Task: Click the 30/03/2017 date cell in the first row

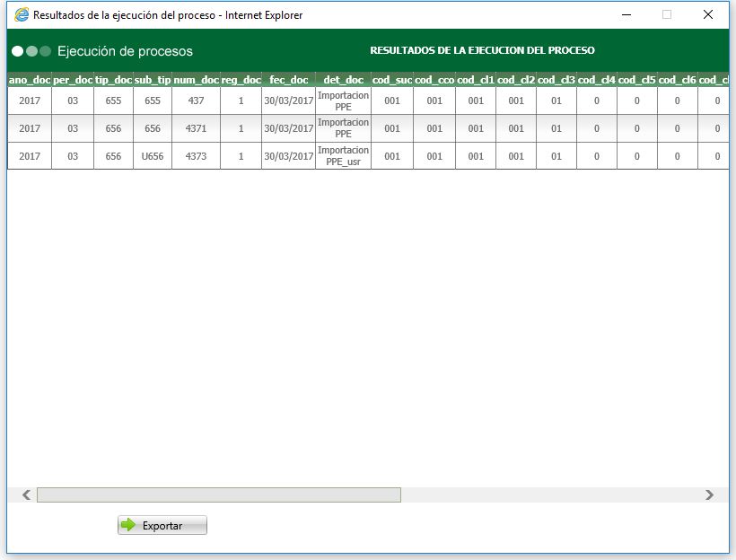Action: 287,101
